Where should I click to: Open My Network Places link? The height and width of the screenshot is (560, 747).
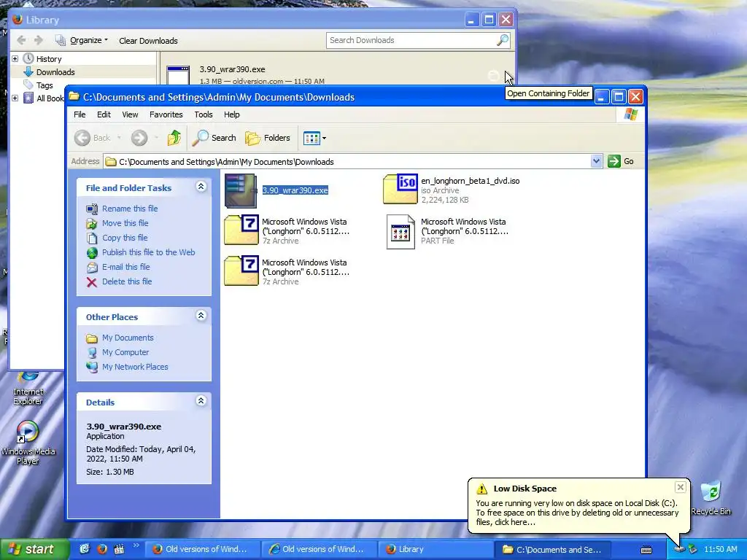(x=135, y=367)
